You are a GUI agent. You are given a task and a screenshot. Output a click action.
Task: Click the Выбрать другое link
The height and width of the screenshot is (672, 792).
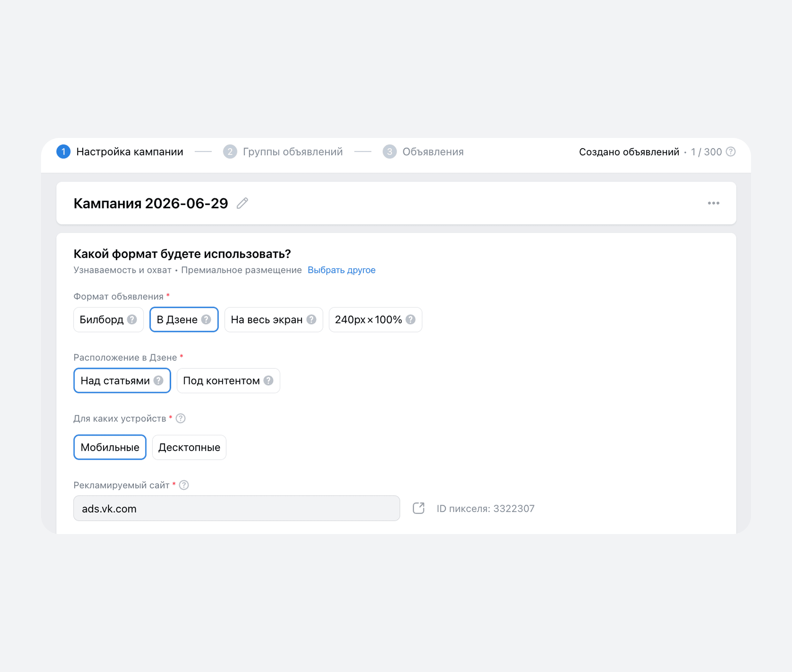point(342,270)
